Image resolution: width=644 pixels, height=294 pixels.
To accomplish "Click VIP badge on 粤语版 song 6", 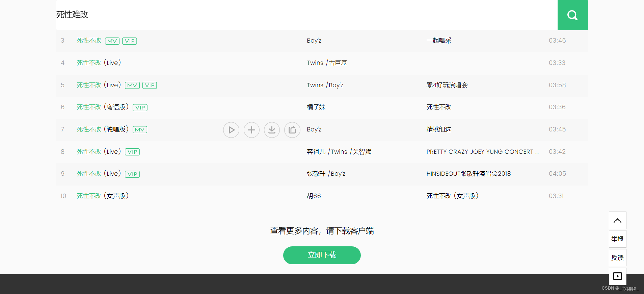I will (140, 107).
